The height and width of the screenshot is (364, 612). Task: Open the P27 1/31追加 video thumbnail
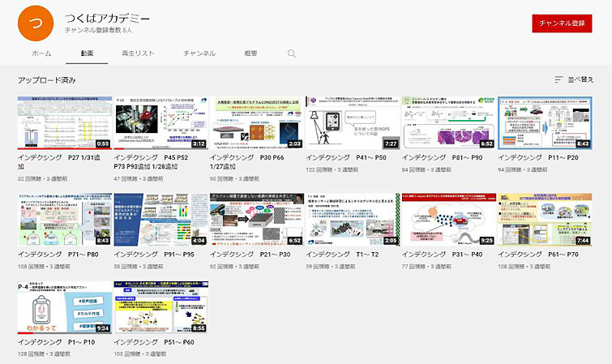click(65, 122)
